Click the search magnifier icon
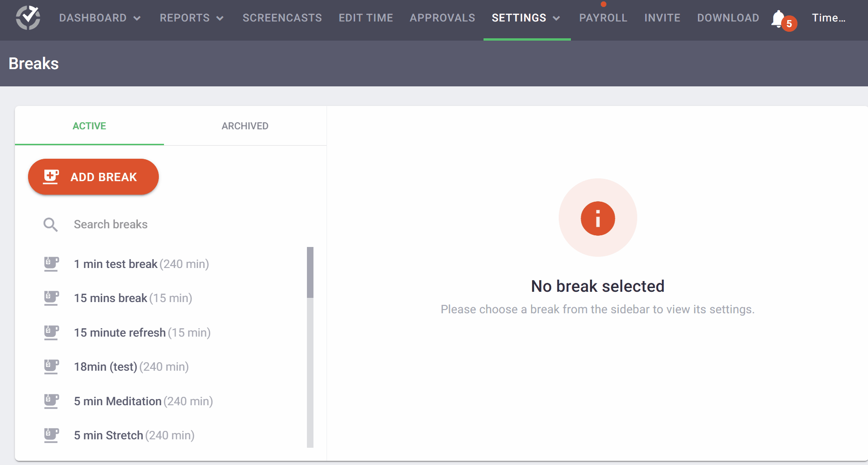 click(50, 225)
